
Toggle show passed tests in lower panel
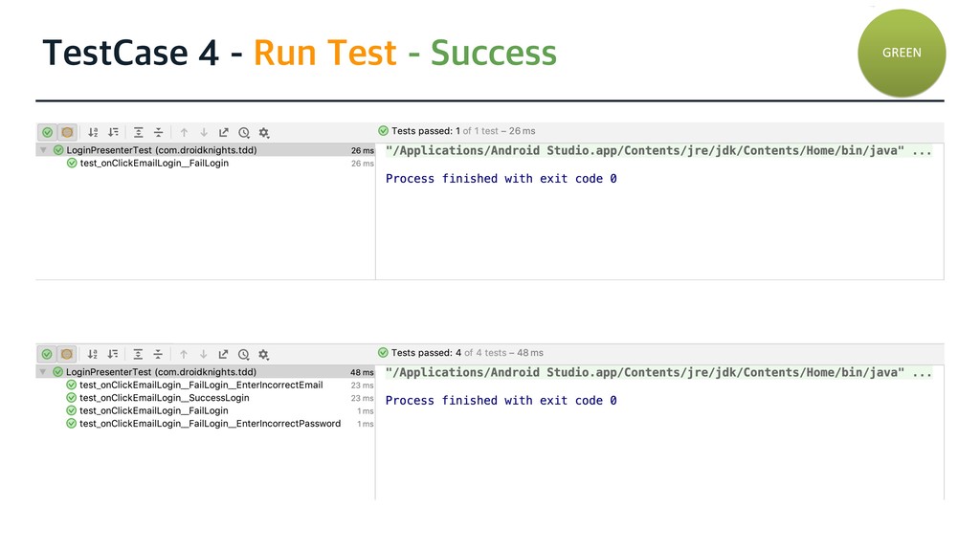coord(47,353)
